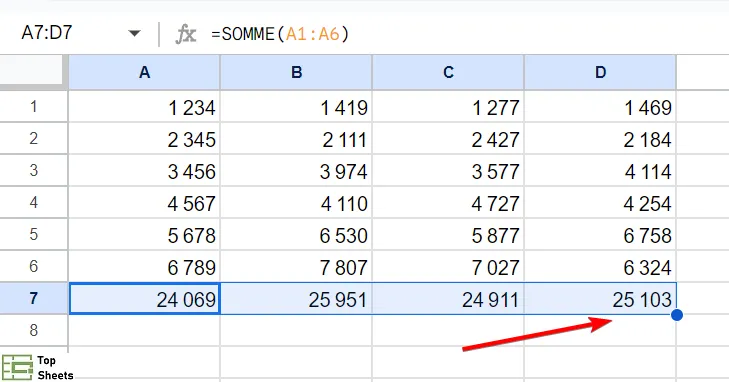Select row 3 header
This screenshot has height=382, width=729.
click(33, 170)
